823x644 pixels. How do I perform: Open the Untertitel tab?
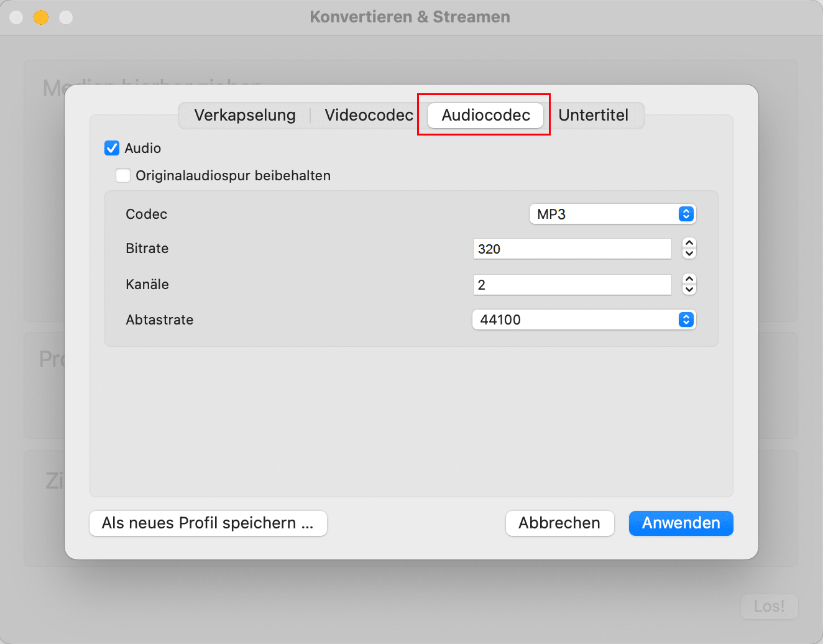point(593,115)
